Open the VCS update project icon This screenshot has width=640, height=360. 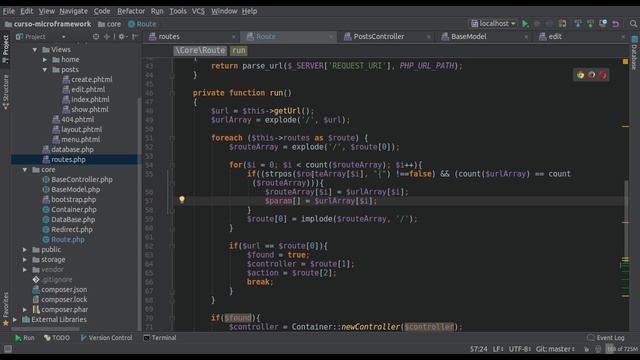pos(578,24)
